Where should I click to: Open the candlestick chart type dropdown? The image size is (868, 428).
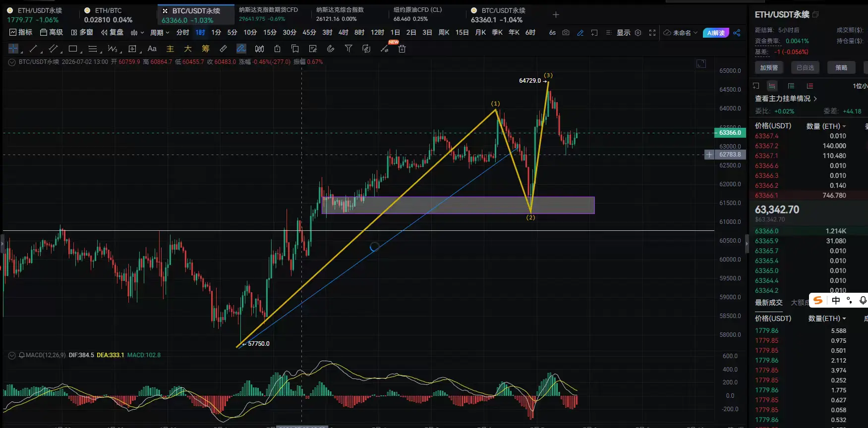[x=137, y=33]
